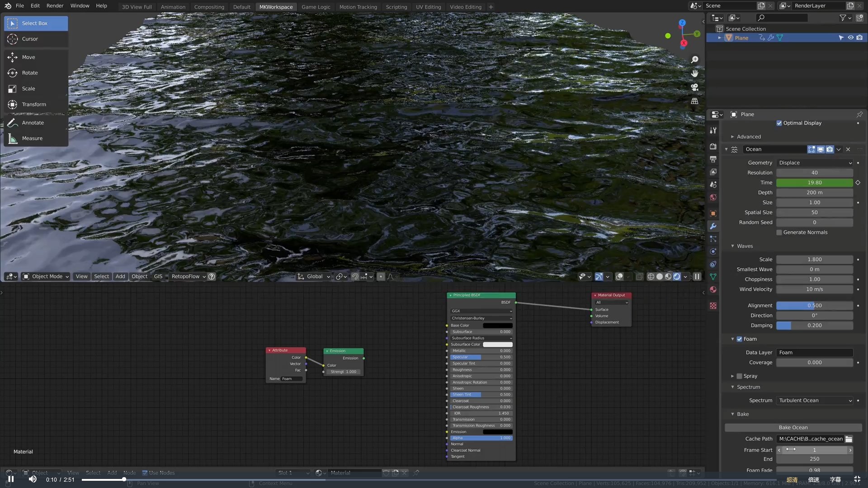Collapse the Bake panel
This screenshot has height=488, width=868.
coord(742,414)
